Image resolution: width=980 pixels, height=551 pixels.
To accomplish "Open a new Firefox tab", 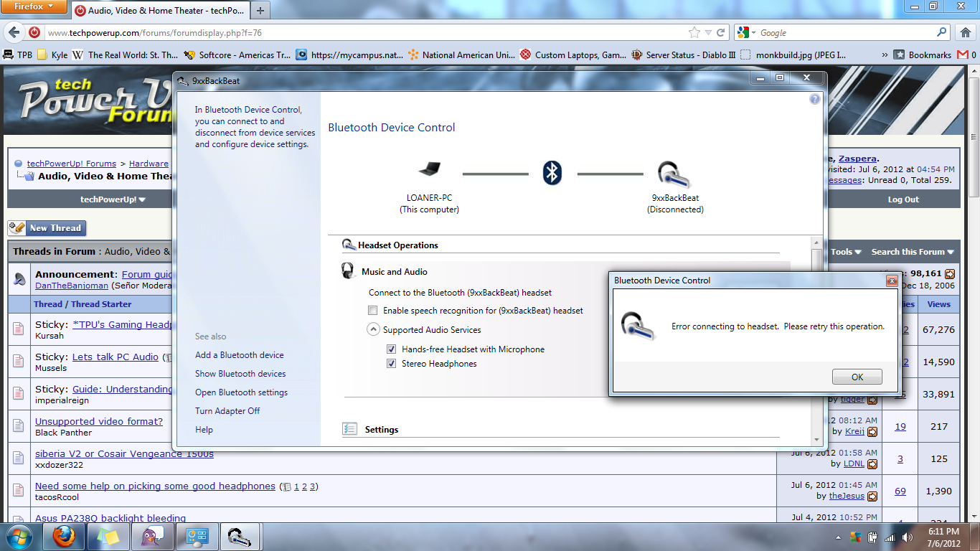I will [260, 11].
